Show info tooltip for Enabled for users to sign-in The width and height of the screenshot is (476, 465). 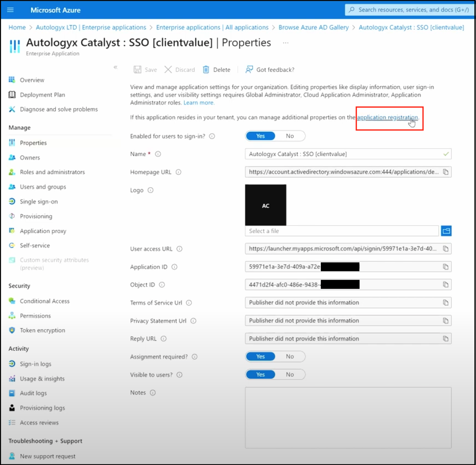212,136
